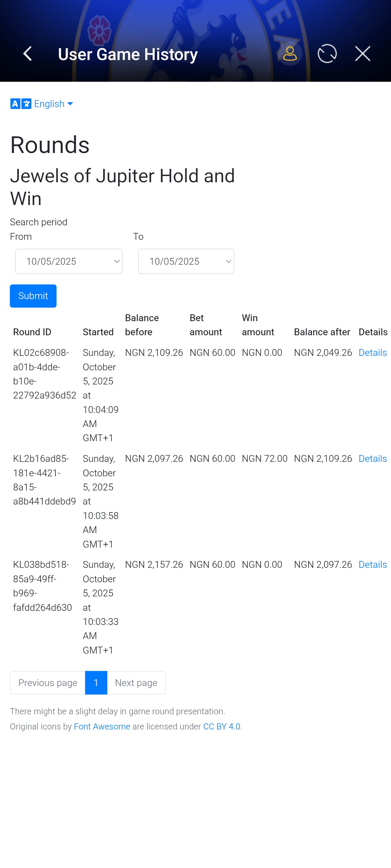The image size is (391, 868).
Task: Open Details for round KL038bd518
Action: point(373,565)
